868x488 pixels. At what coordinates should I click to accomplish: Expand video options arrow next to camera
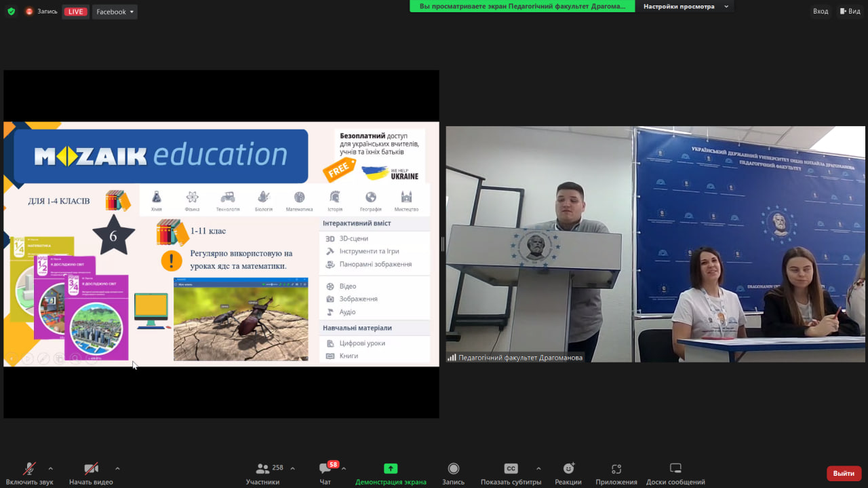(117, 468)
